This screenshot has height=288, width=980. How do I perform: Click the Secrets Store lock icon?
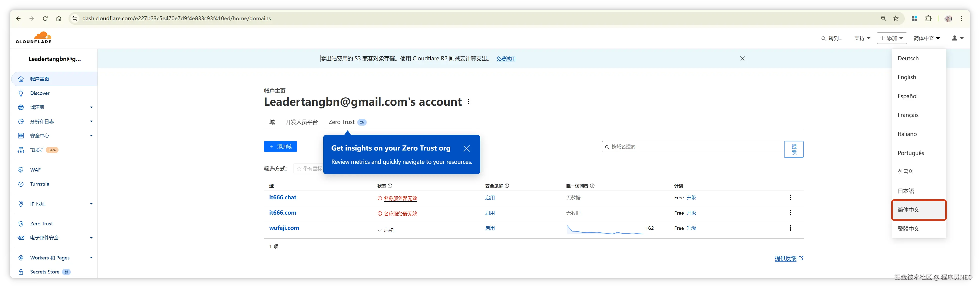(x=21, y=272)
